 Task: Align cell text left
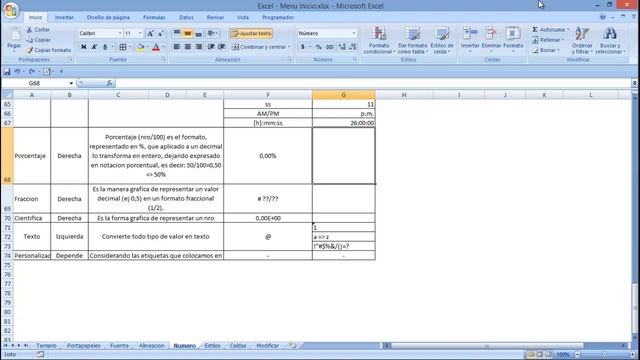177,47
